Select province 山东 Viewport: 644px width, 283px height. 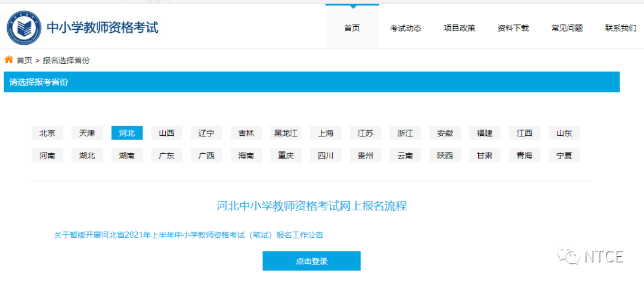coord(565,133)
